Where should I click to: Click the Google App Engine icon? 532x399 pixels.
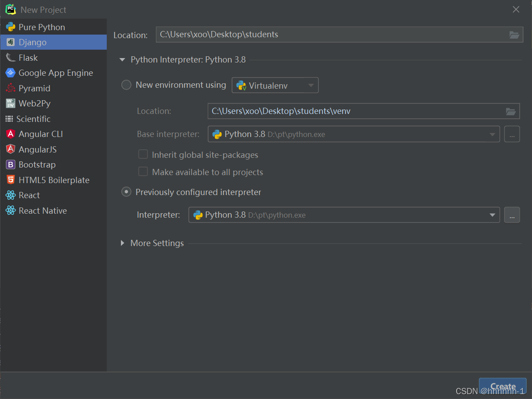(x=11, y=73)
